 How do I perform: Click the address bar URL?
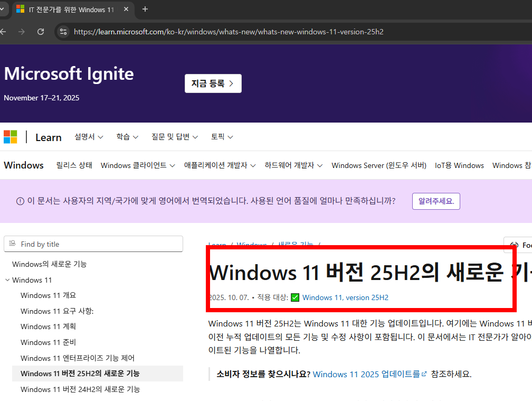[x=229, y=32]
